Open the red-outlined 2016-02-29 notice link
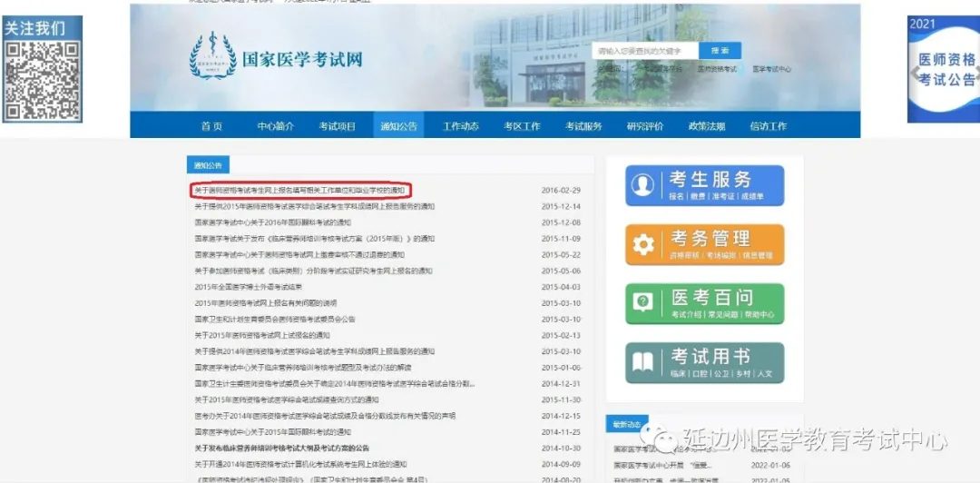 point(299,191)
